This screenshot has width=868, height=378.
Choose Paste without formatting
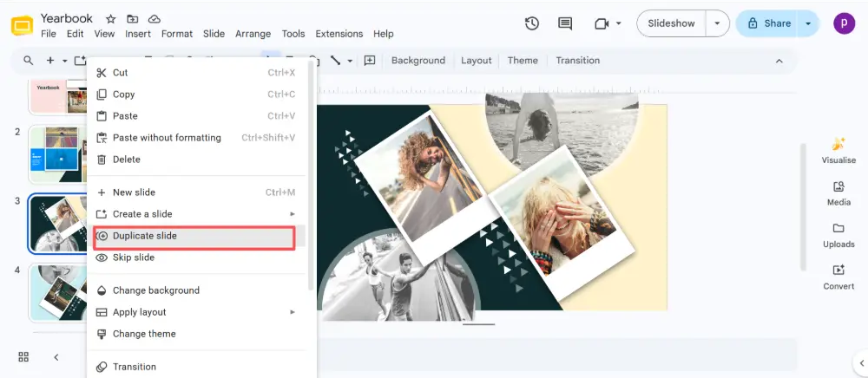click(196, 138)
